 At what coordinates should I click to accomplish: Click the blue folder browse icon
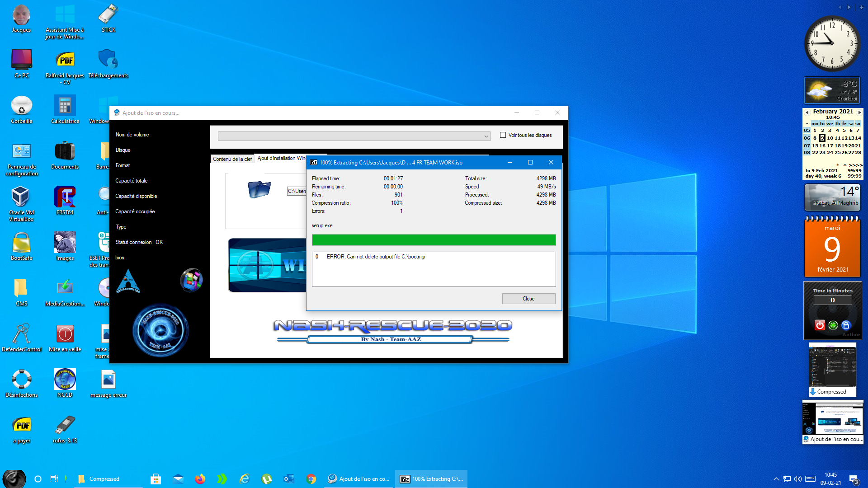point(259,189)
